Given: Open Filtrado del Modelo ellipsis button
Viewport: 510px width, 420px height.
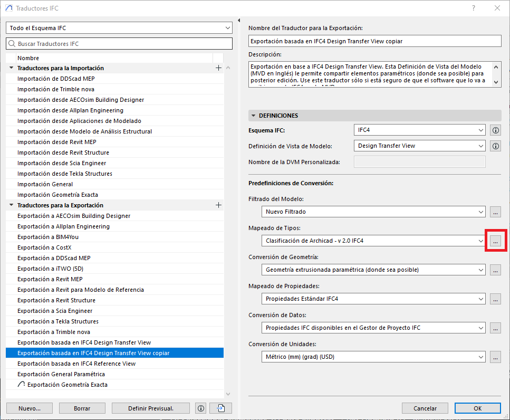Looking at the screenshot, I should click(x=495, y=212).
